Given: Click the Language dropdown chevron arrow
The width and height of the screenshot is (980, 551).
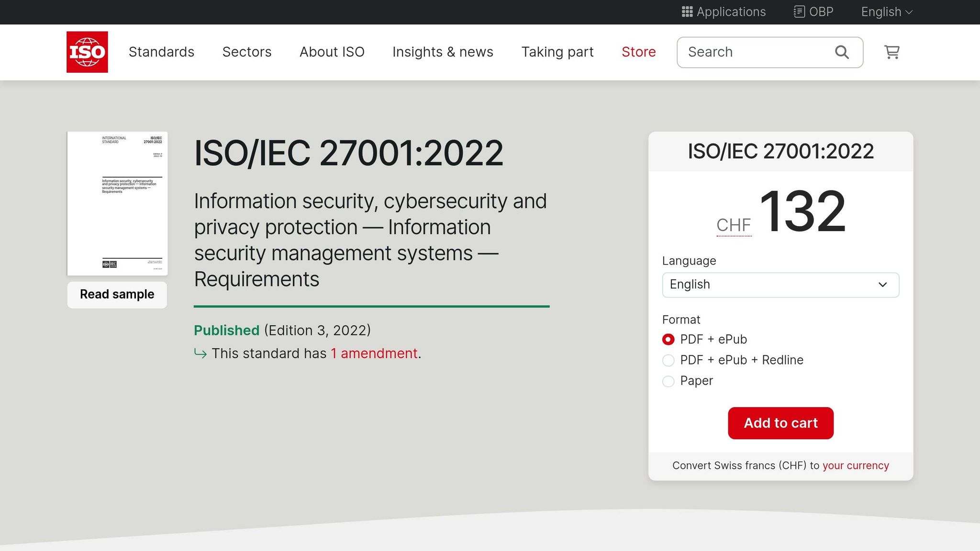Looking at the screenshot, I should (882, 285).
